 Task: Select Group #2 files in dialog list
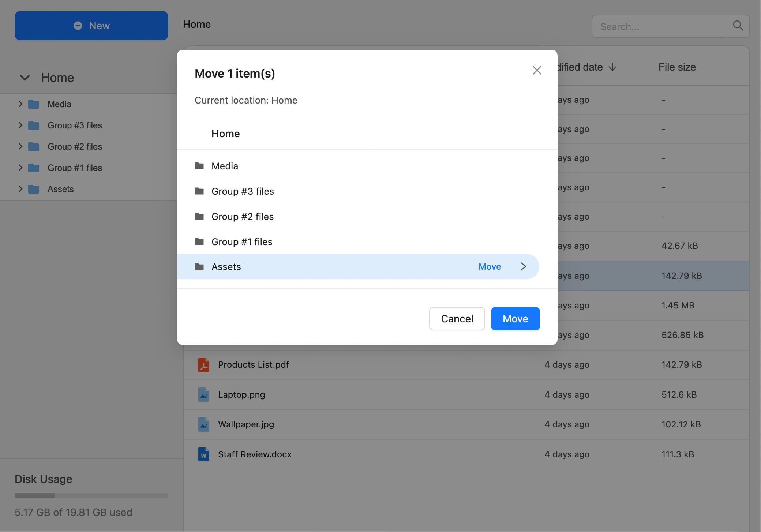tap(242, 217)
